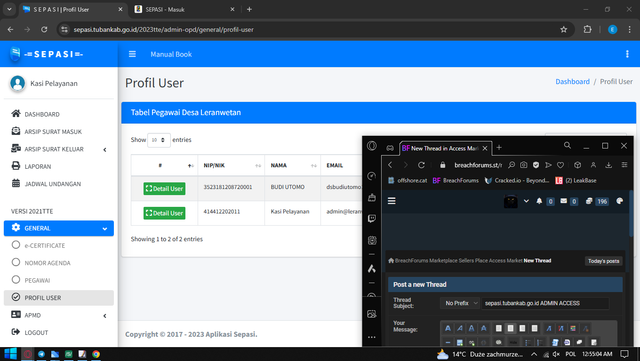Click Logout in the sidebar
This screenshot has height=361, width=640.
(x=59, y=332)
